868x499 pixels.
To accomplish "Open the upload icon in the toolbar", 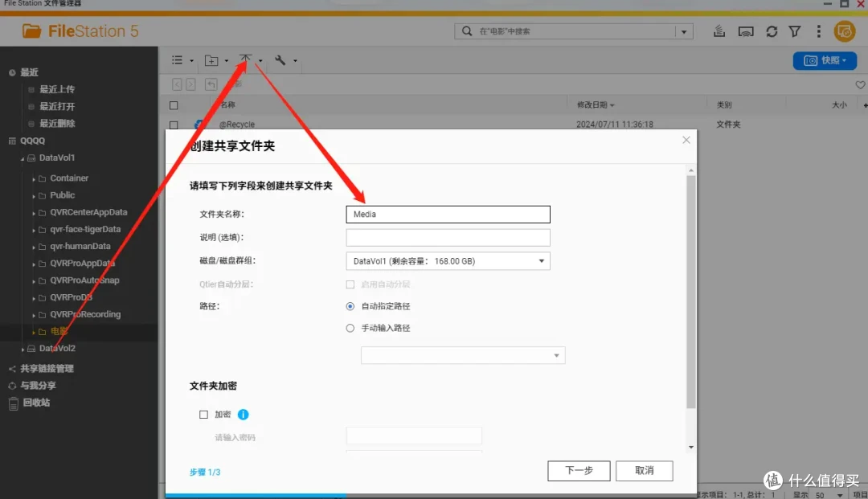I will [x=246, y=60].
